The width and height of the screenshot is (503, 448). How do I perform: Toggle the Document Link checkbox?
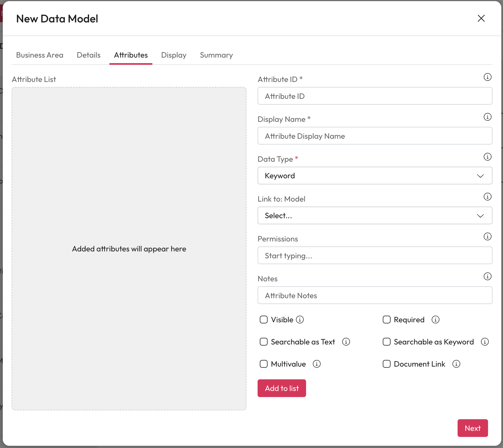tap(387, 364)
